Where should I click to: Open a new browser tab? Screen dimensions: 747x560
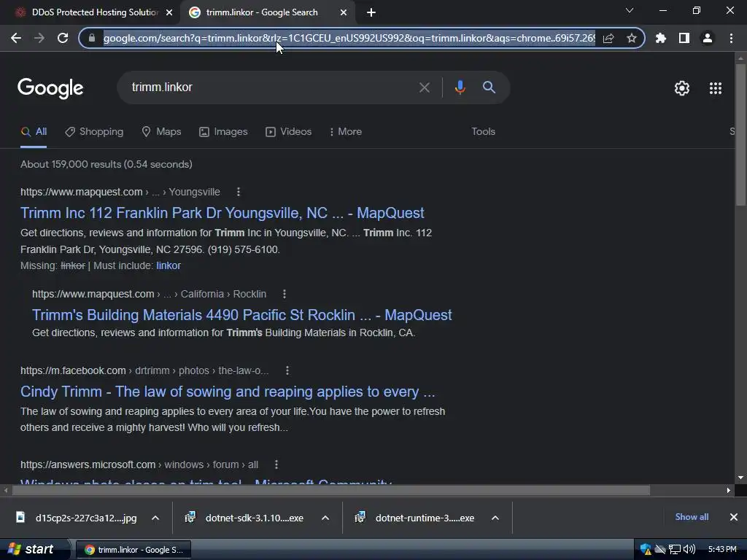371,13
